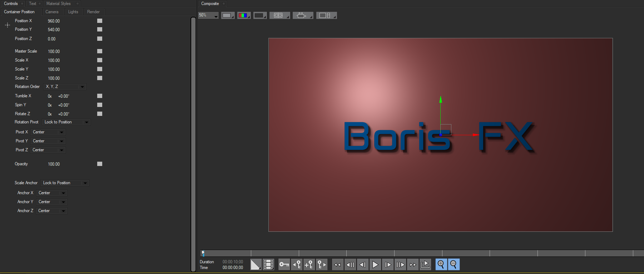Rewind to the start with double-left arrows
Image resolution: width=644 pixels, height=274 pixels.
pos(337,265)
